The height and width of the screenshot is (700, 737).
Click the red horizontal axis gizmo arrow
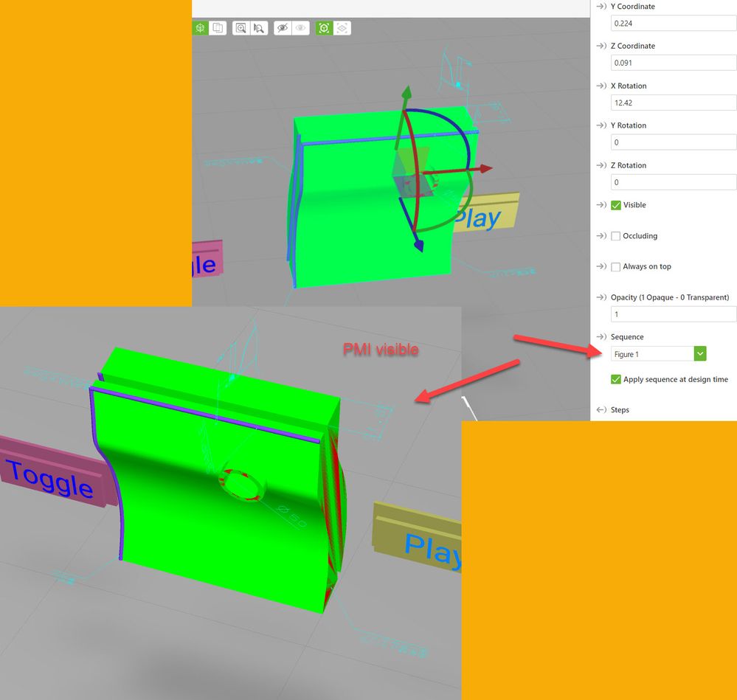485,168
